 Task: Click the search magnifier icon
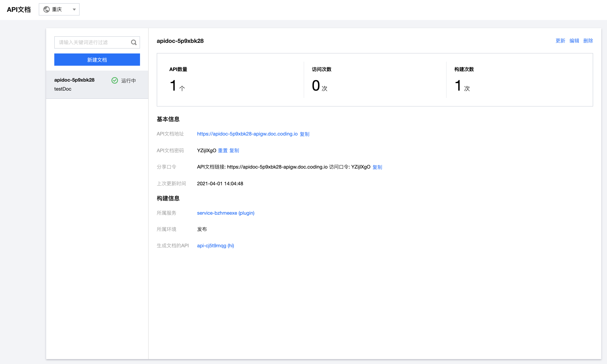134,42
